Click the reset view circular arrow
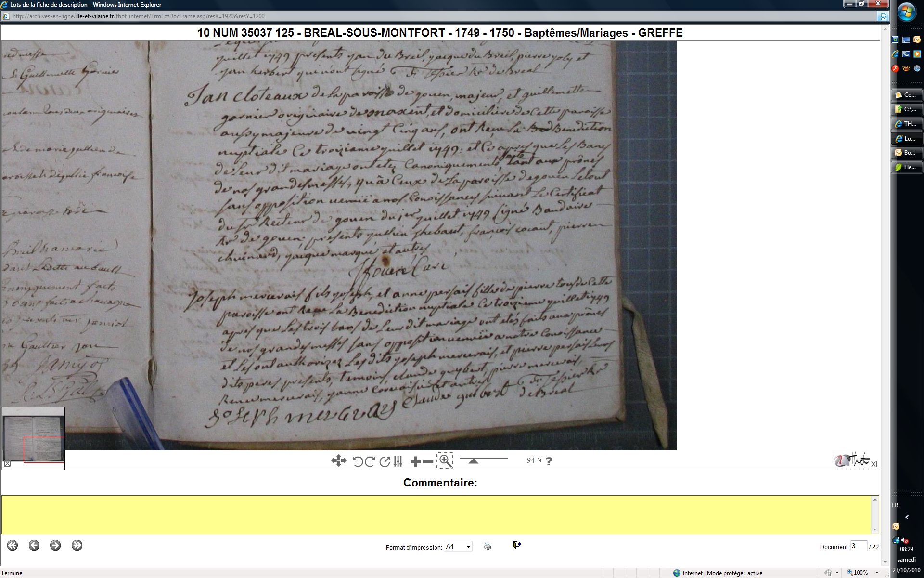Image resolution: width=924 pixels, height=578 pixels. click(385, 461)
